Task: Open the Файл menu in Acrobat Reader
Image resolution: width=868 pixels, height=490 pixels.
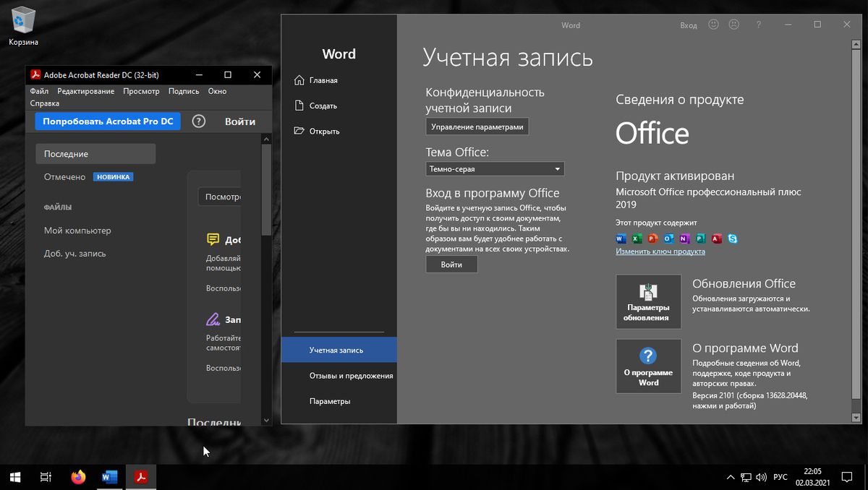Action: coord(39,91)
